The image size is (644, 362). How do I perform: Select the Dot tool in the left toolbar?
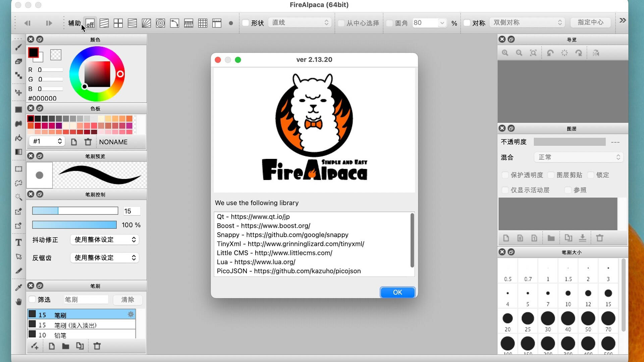tap(19, 75)
